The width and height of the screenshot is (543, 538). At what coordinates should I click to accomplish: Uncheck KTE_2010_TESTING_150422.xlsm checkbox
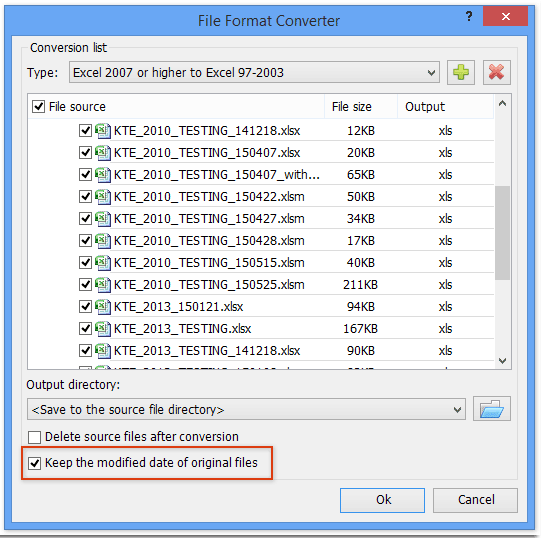pos(85,197)
